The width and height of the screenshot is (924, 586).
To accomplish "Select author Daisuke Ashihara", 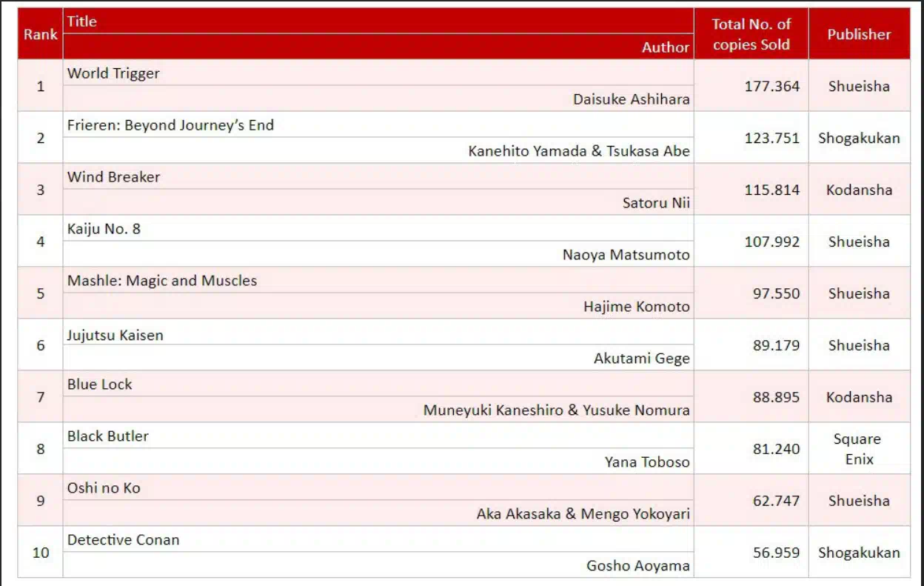I will [631, 99].
